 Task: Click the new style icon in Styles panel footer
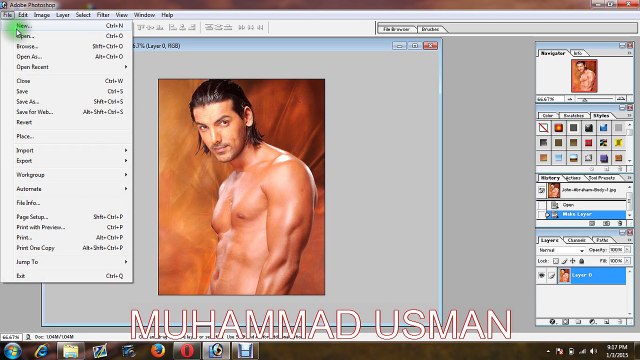[607, 169]
